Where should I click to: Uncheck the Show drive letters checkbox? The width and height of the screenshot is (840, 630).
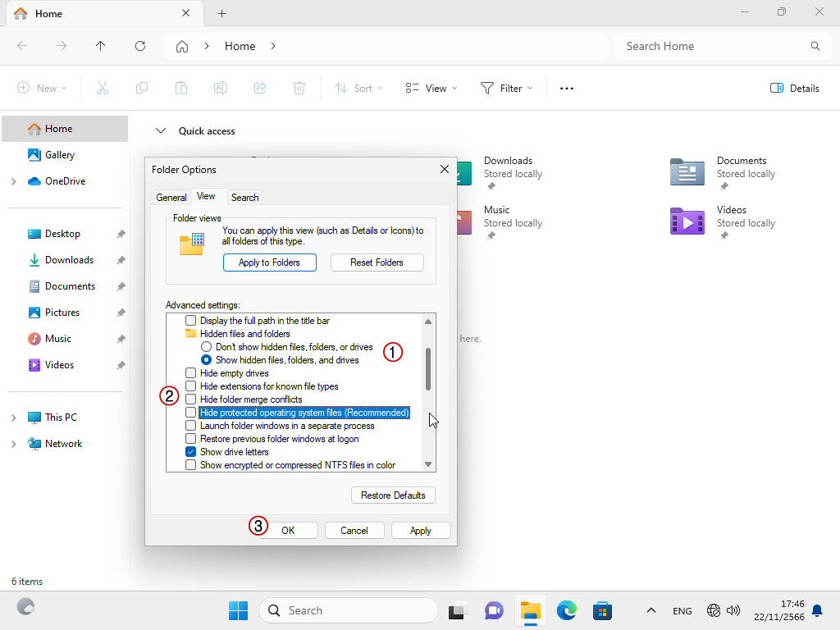point(191,452)
